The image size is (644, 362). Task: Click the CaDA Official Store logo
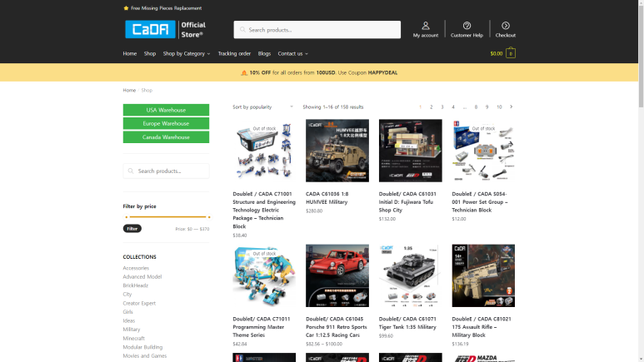[x=166, y=30]
